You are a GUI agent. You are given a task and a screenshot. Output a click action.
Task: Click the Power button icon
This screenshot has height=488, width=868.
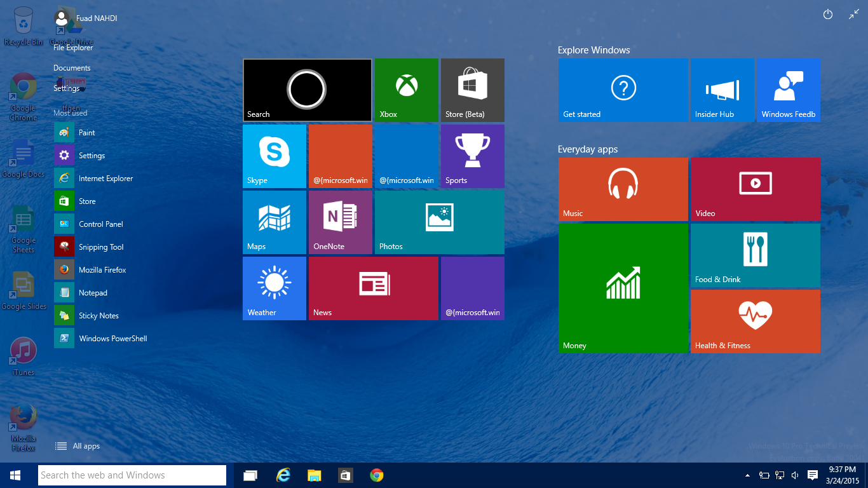pos(827,15)
